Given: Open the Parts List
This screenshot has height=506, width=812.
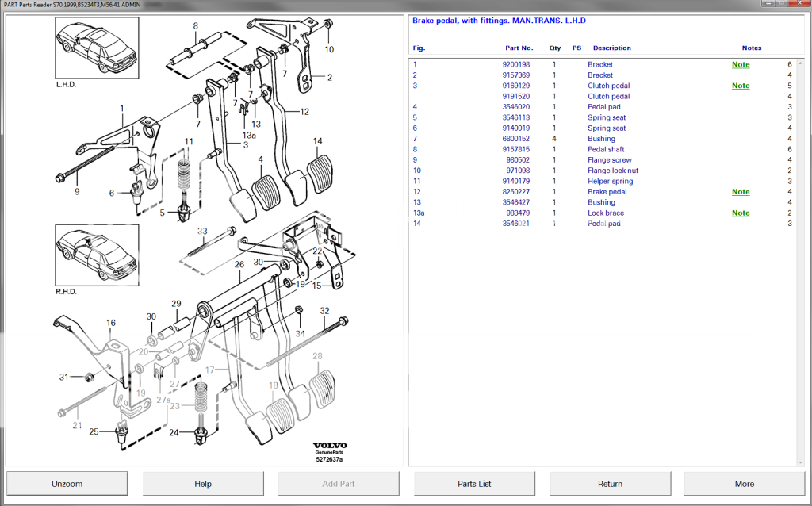Looking at the screenshot, I should coord(473,483).
